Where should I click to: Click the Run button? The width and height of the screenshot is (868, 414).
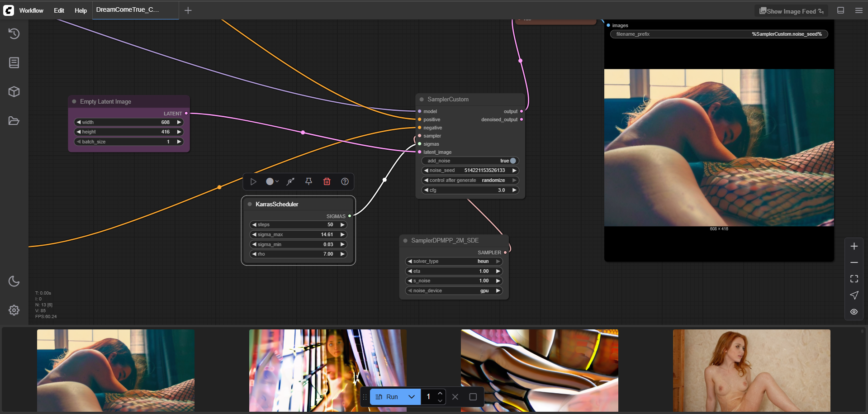pos(387,397)
